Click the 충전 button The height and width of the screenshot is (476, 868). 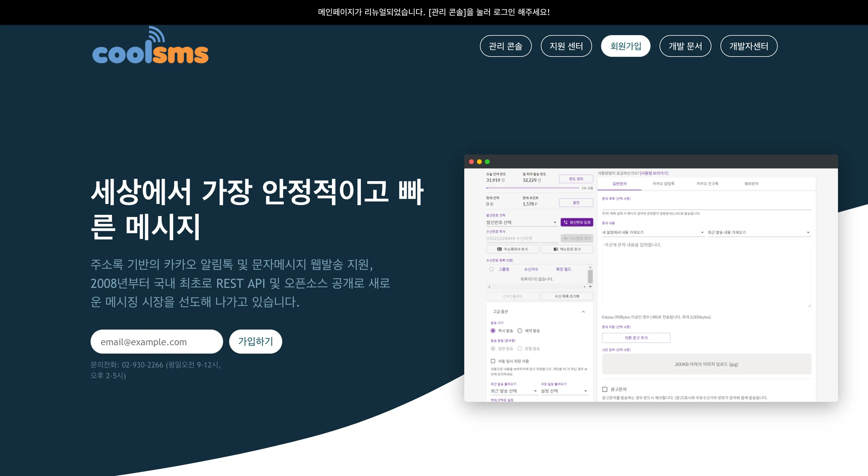pos(576,203)
